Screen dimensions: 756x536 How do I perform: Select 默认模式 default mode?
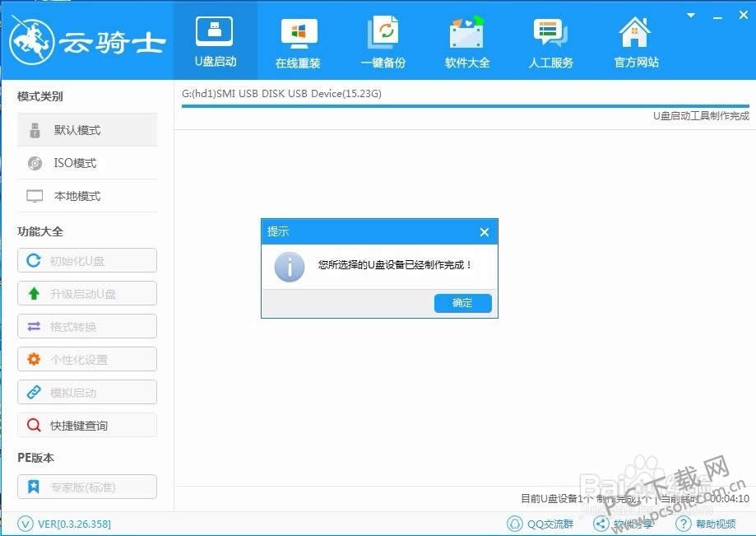(86, 129)
